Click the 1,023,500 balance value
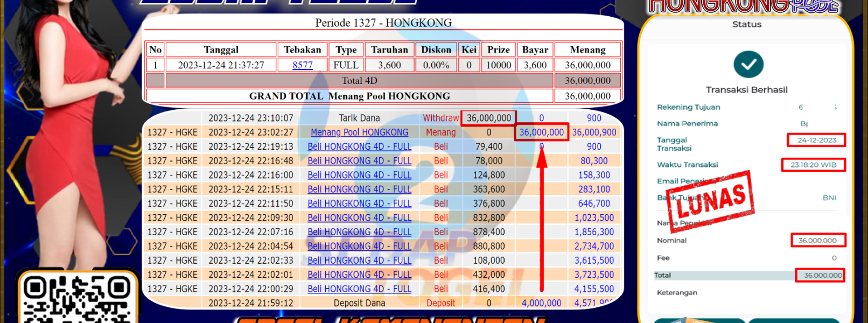868x323 pixels. [x=594, y=218]
